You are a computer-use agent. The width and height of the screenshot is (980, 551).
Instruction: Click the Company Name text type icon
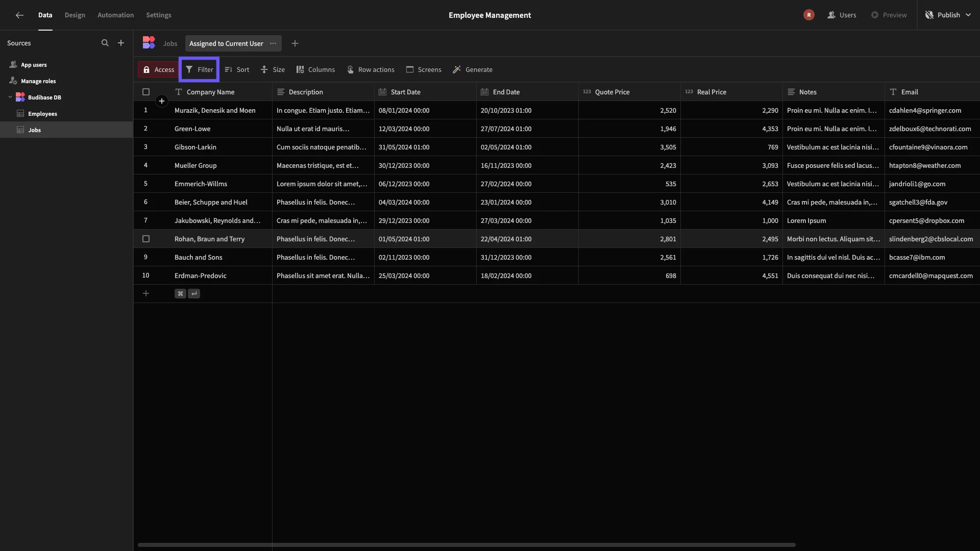[x=179, y=92]
